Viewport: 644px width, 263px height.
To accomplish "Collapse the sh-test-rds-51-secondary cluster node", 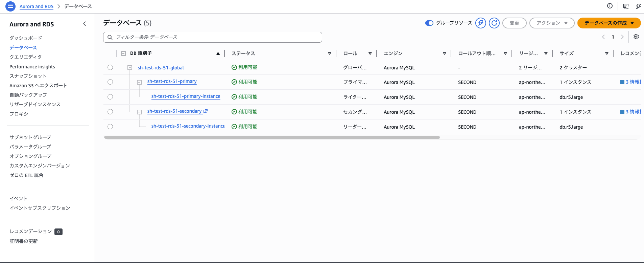I will tap(139, 112).
